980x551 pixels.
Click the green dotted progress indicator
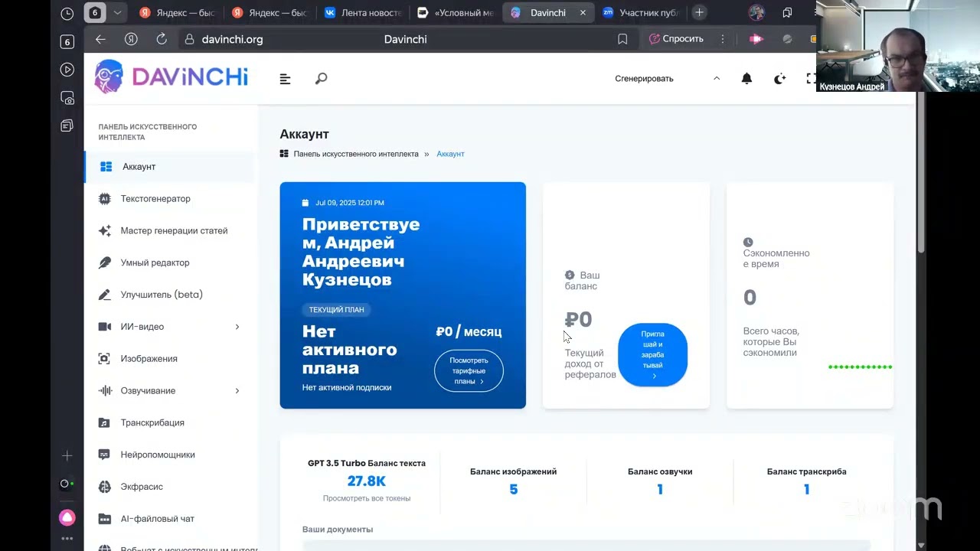[x=861, y=367]
